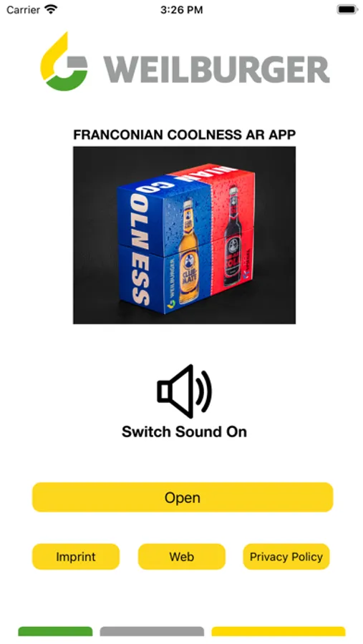Tap the speaker sound icon
Viewport: 363px width, 644px height.
click(184, 391)
